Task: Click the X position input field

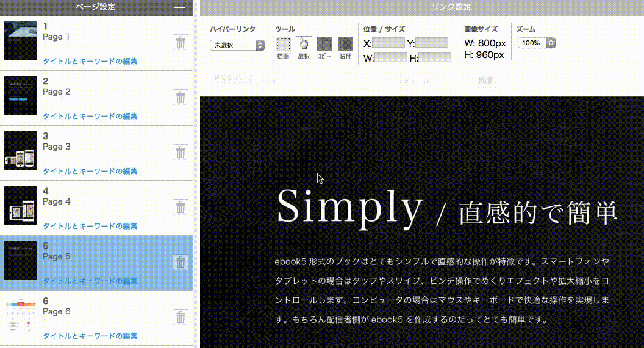Action: [388, 43]
